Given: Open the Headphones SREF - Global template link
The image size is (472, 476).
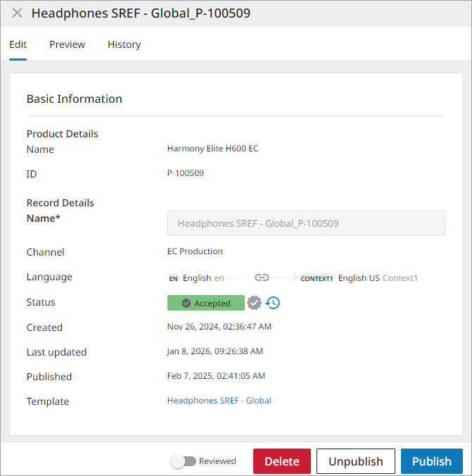Looking at the screenshot, I should pyautogui.click(x=219, y=401).
